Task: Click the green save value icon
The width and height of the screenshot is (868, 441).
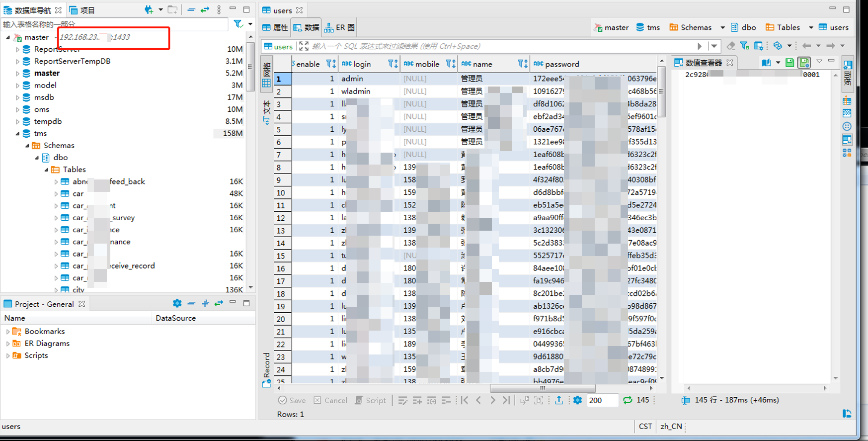Action: [790, 63]
